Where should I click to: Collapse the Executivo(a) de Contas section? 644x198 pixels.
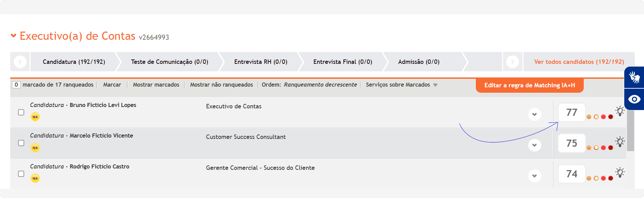14,35
